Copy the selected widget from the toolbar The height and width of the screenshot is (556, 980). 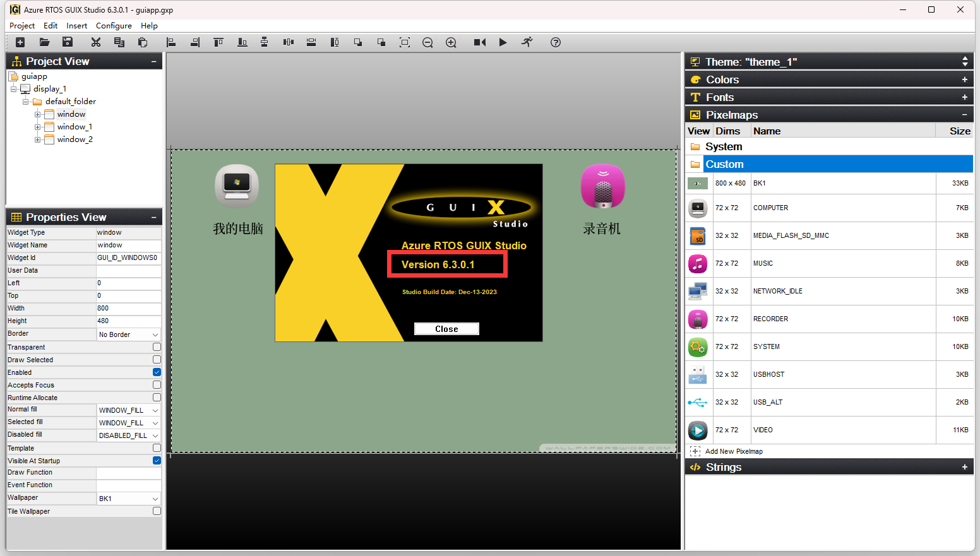(119, 42)
